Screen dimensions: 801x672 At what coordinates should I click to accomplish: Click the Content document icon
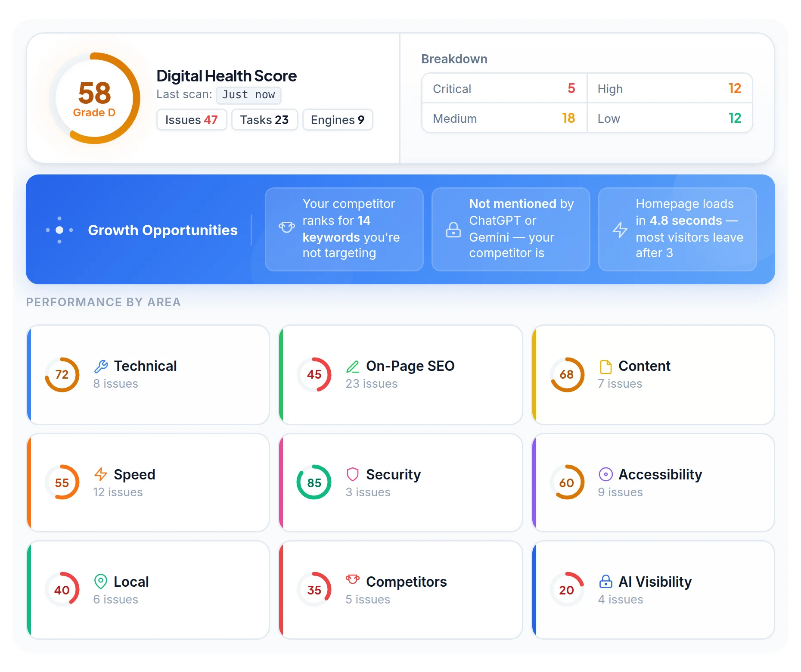(x=605, y=367)
